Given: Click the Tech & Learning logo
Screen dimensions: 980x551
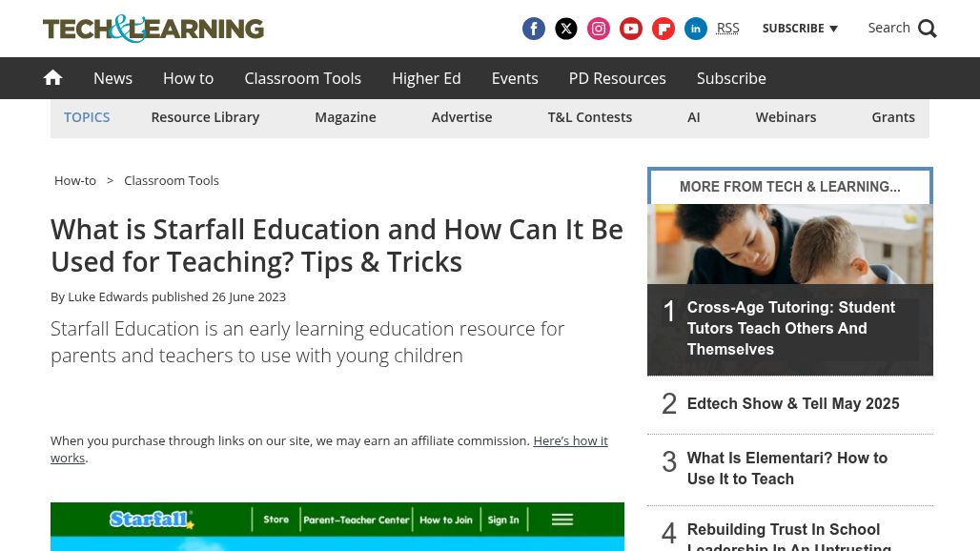Looking at the screenshot, I should [153, 28].
